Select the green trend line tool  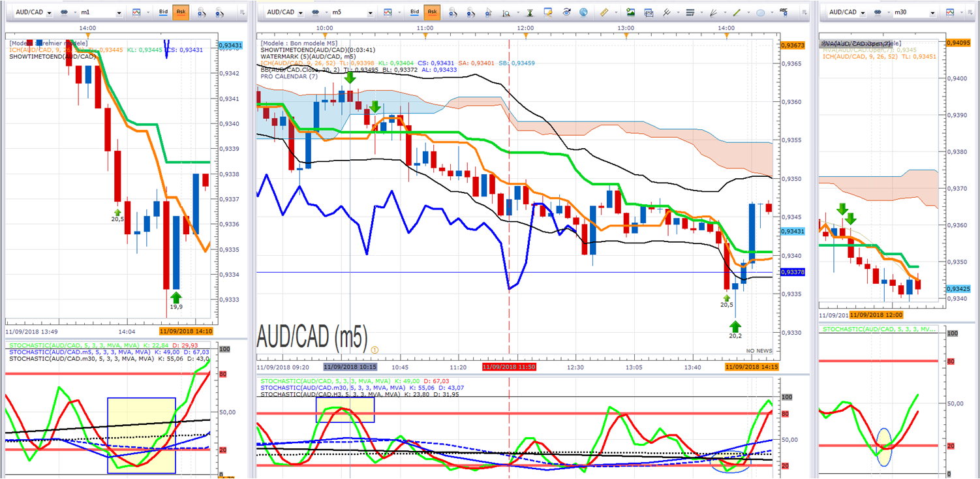(x=737, y=12)
